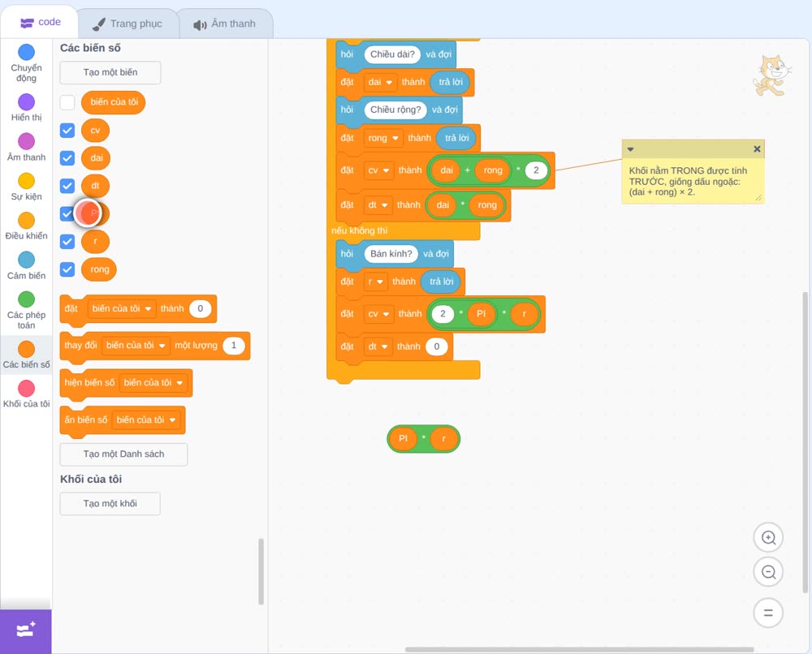This screenshot has height=654, width=812.
Task: Select the Khối của tôi category
Action: point(27,394)
